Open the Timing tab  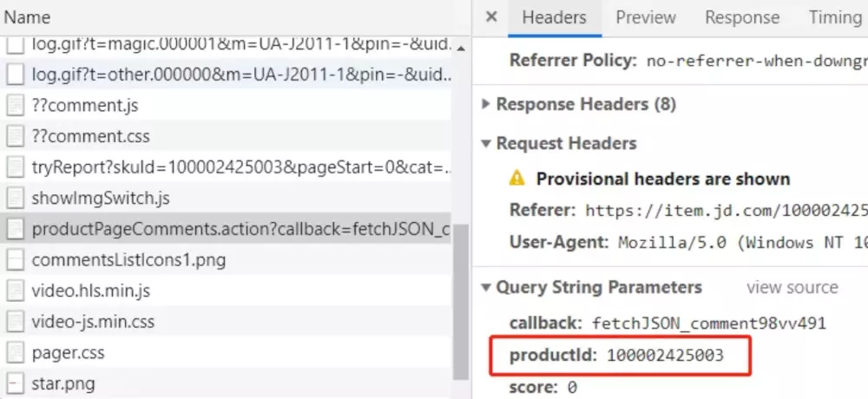pyautogui.click(x=834, y=17)
